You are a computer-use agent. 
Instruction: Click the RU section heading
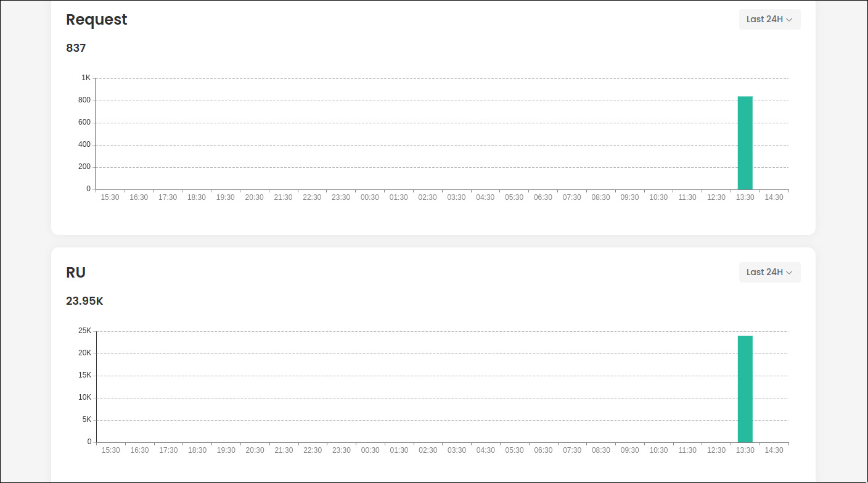[76, 272]
